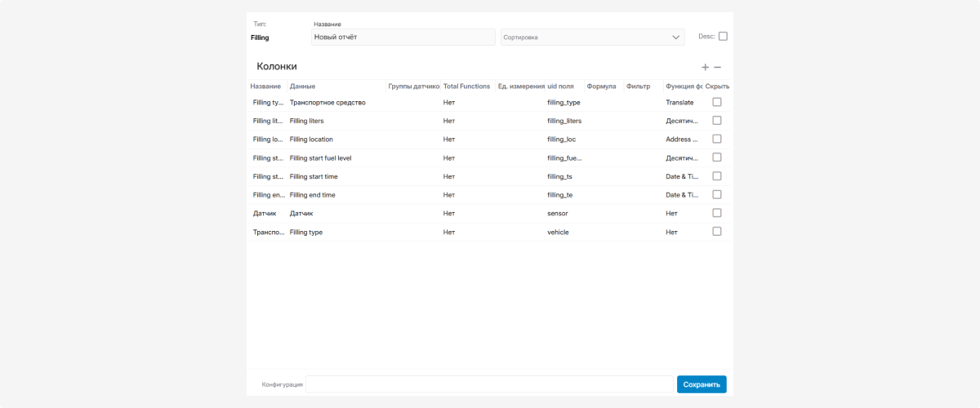Viewport: 980px width, 408px height.
Task: Click the Колонки section heading
Action: (x=277, y=66)
